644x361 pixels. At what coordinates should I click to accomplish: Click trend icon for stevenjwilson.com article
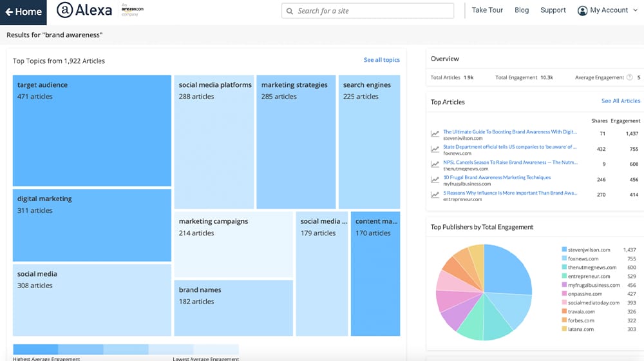[x=435, y=133]
